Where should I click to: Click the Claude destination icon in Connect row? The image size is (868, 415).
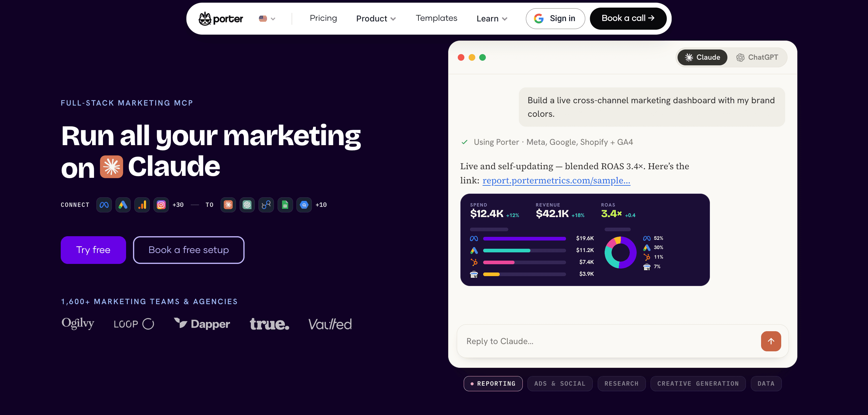tap(228, 205)
